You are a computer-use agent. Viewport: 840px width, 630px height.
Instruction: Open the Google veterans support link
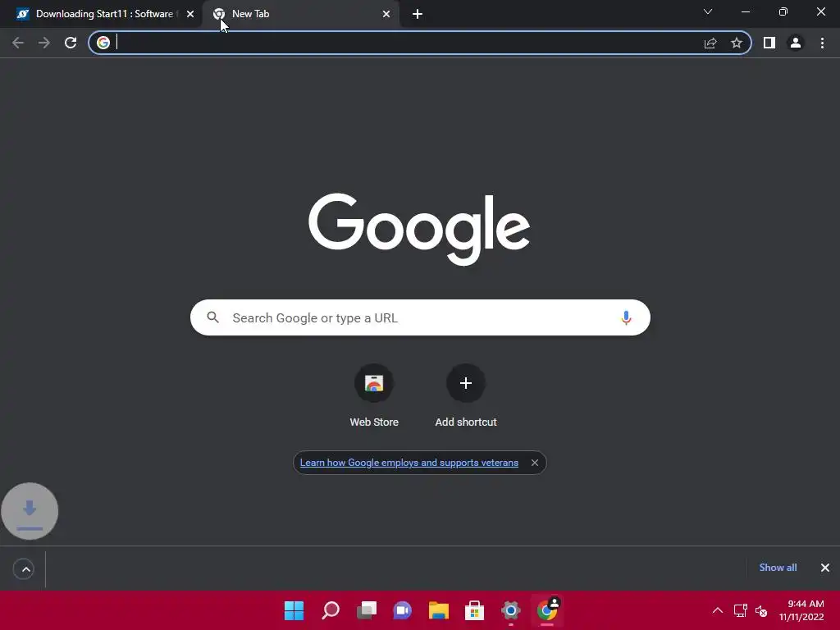[x=409, y=463]
